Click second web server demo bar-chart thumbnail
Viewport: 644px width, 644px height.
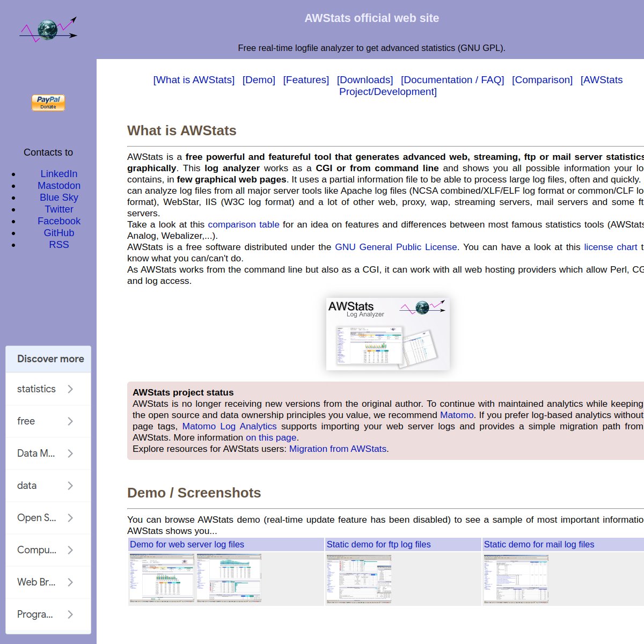coord(229,579)
